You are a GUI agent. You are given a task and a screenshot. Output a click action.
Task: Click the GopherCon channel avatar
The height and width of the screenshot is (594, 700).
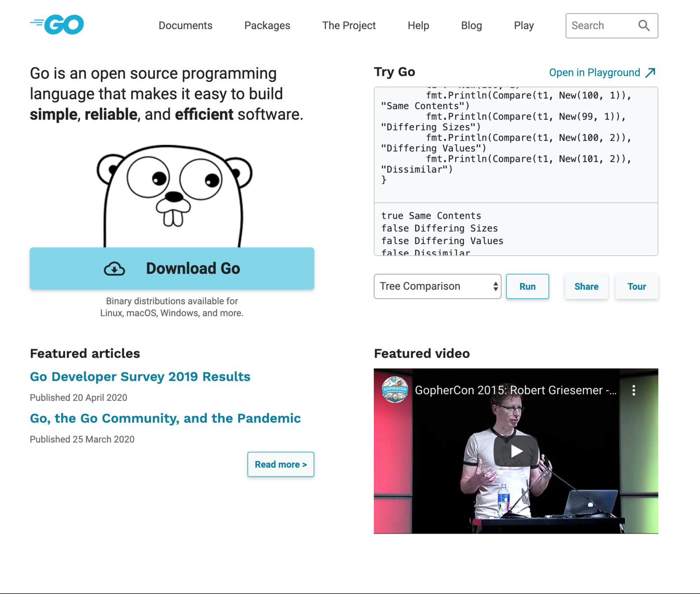(395, 390)
